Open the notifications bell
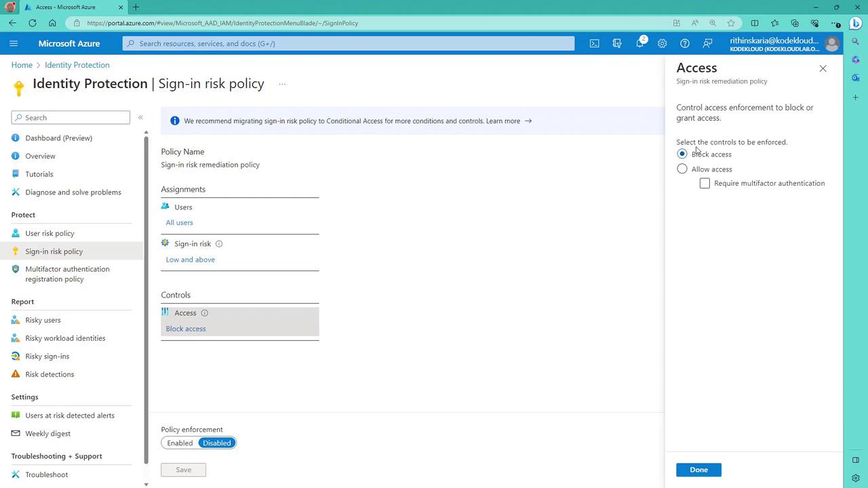The image size is (868, 488). pos(639,43)
